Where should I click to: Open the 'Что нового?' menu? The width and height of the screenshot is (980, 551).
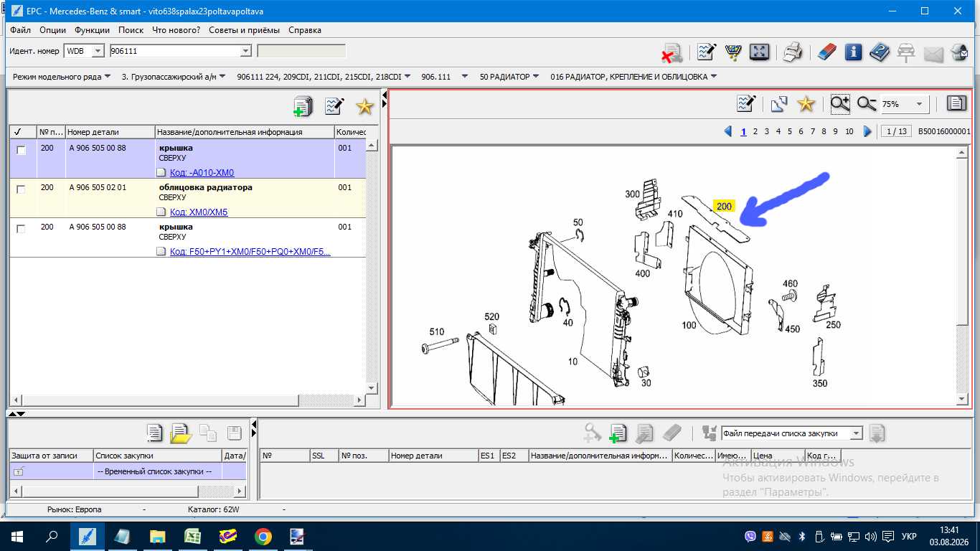pyautogui.click(x=176, y=30)
